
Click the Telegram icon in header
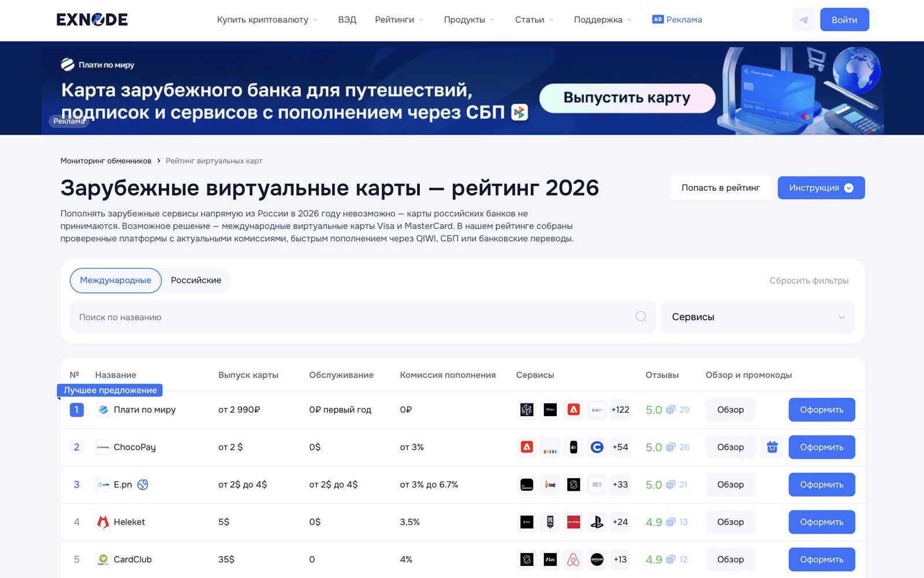(x=803, y=20)
